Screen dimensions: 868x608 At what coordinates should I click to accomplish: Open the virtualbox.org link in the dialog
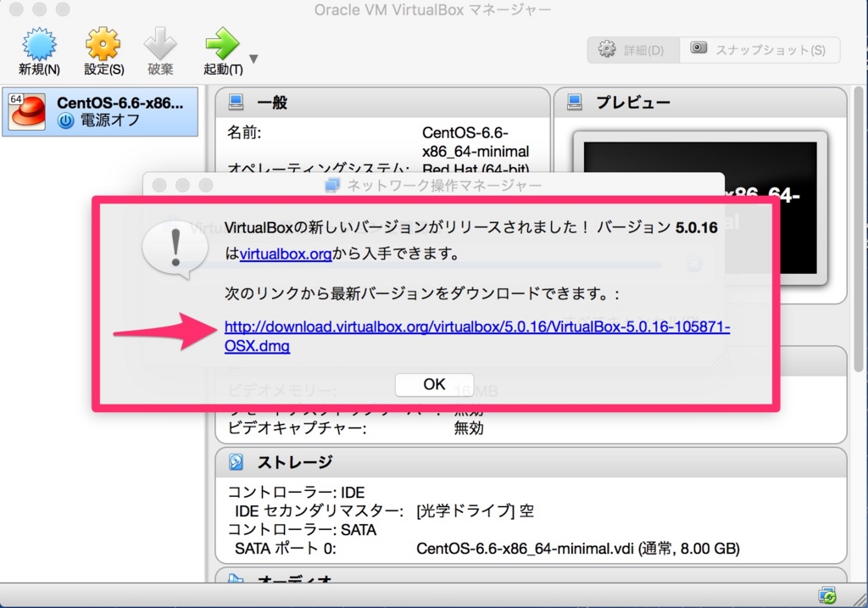click(286, 254)
